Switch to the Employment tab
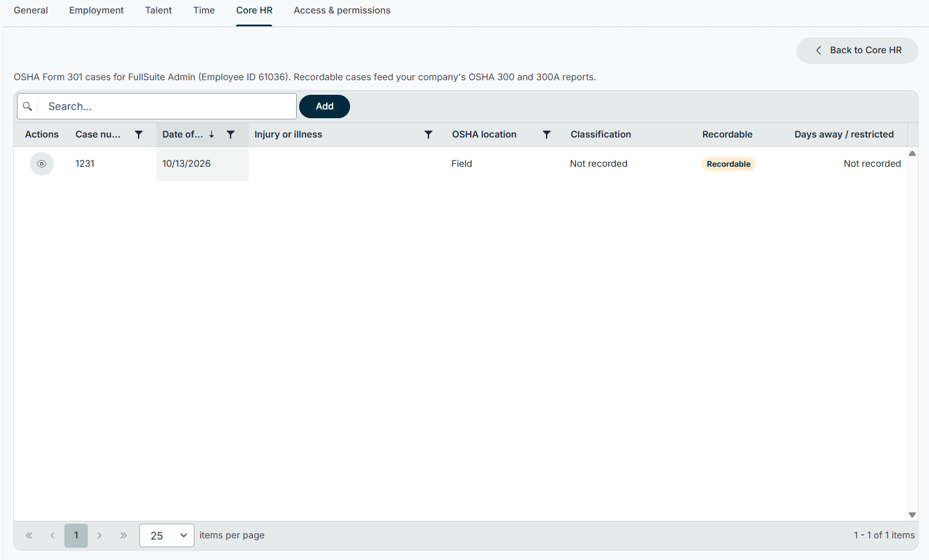 point(97,11)
